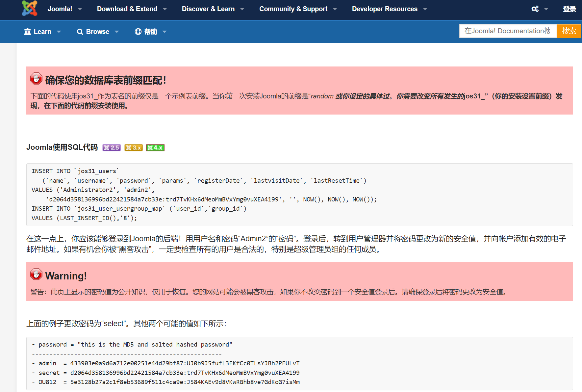Click the 登录 login link
Screen dimensions: 582x392
click(569, 9)
